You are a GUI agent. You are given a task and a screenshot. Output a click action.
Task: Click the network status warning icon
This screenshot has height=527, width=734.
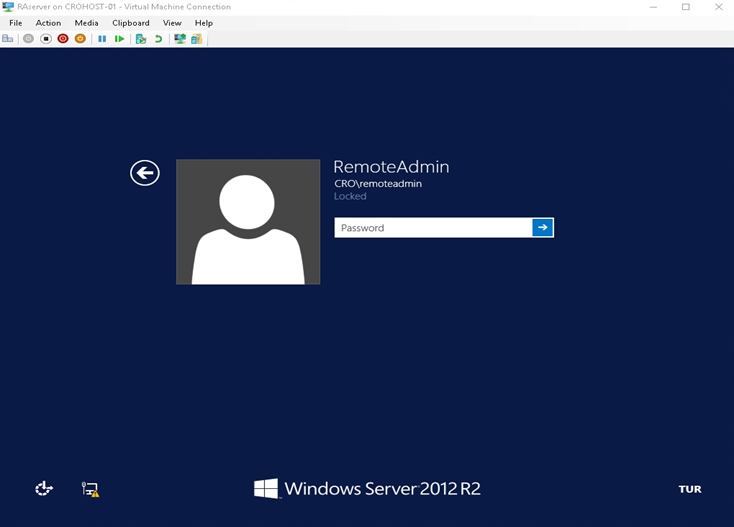(x=90, y=489)
